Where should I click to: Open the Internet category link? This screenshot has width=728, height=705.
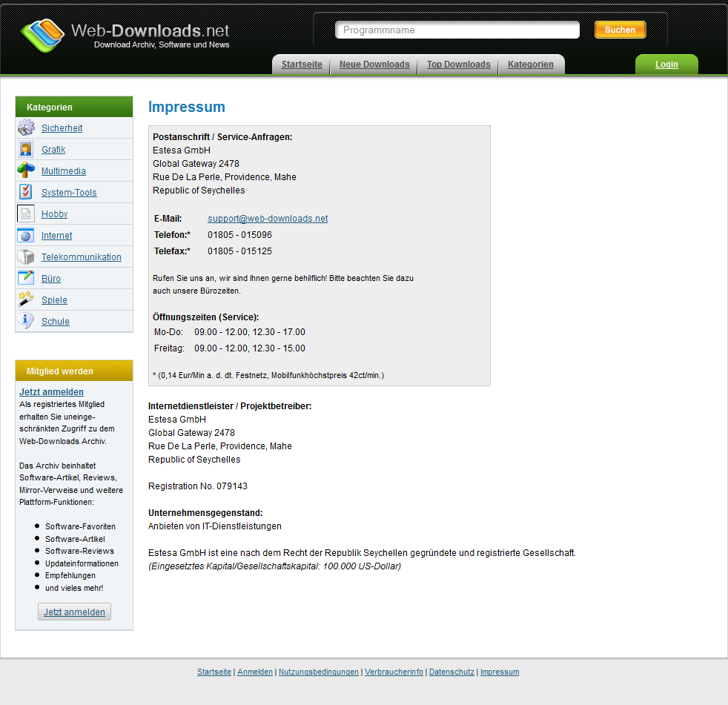(56, 235)
